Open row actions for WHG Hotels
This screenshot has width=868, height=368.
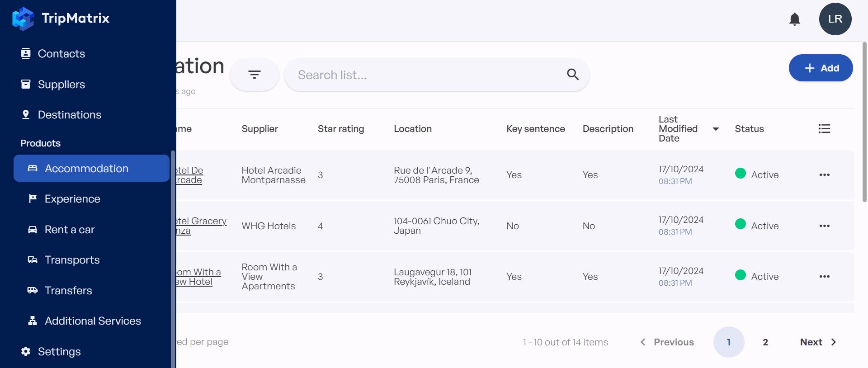pyautogui.click(x=824, y=226)
